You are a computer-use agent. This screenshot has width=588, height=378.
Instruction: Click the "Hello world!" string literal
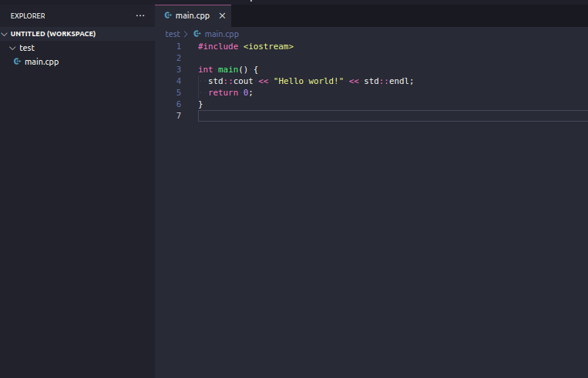click(308, 82)
